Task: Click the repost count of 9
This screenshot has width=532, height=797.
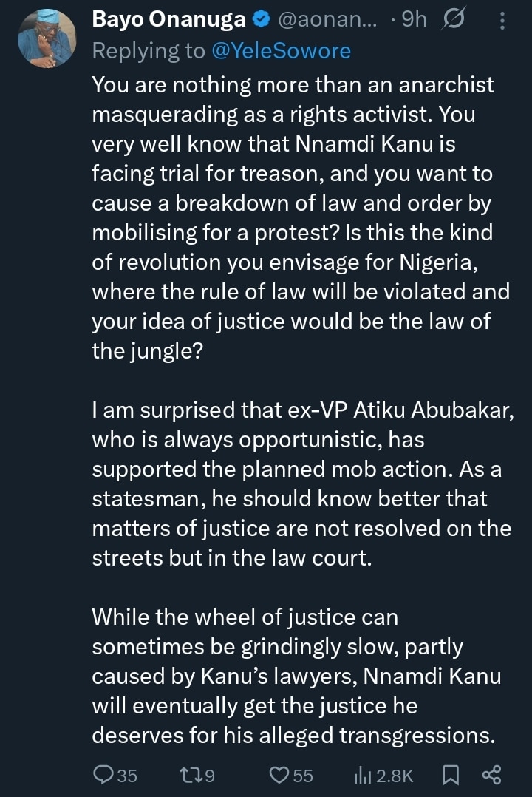Action: point(209,776)
